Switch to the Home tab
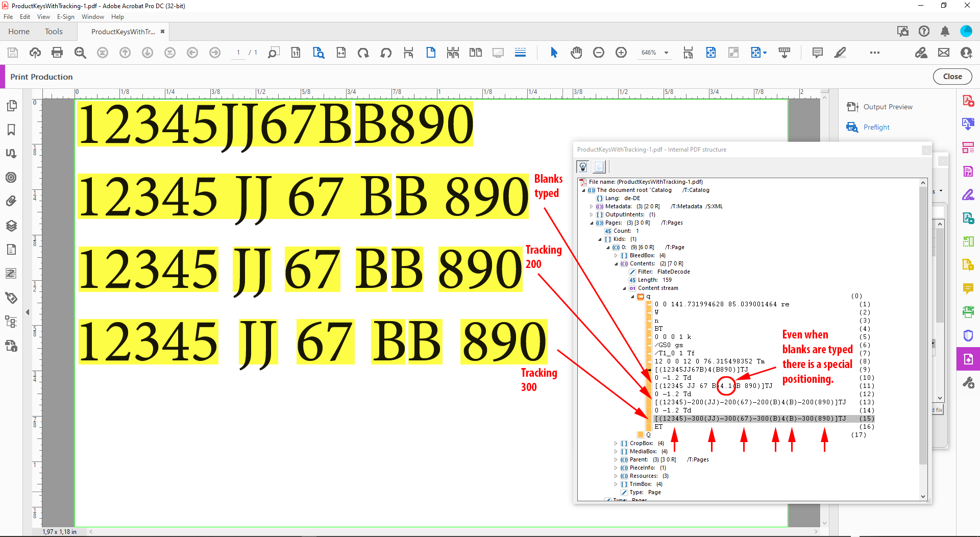This screenshot has width=980, height=537. (x=19, y=32)
